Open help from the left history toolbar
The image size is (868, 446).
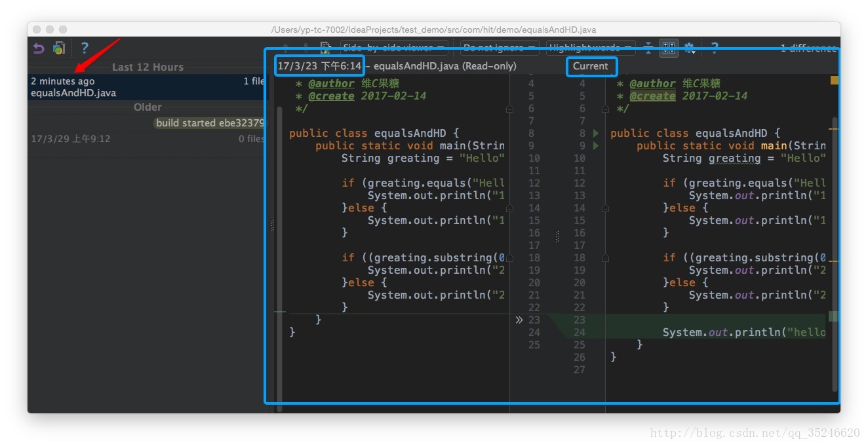[85, 48]
